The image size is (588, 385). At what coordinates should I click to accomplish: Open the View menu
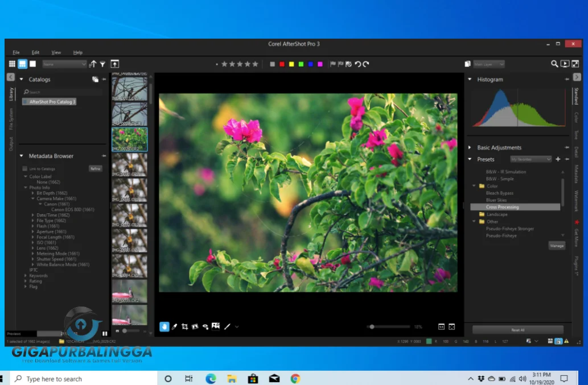click(x=56, y=52)
